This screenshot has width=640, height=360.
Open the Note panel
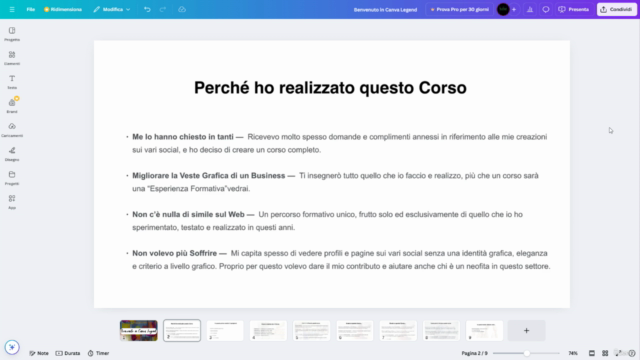(x=39, y=353)
